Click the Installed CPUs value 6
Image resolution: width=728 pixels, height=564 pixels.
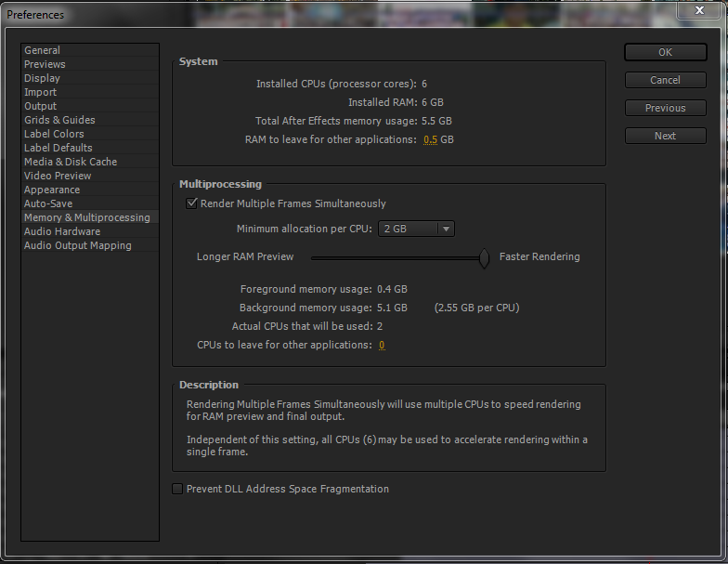[x=424, y=84]
